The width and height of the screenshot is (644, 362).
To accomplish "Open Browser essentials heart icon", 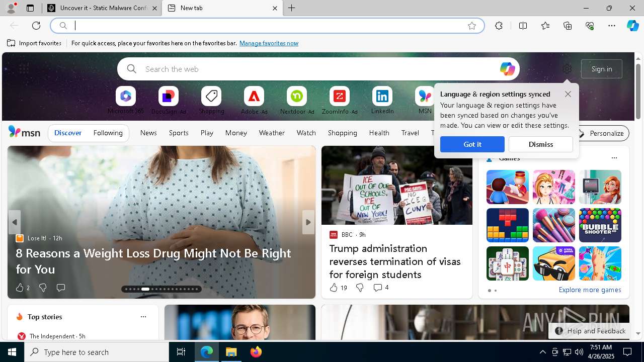I will tap(590, 26).
